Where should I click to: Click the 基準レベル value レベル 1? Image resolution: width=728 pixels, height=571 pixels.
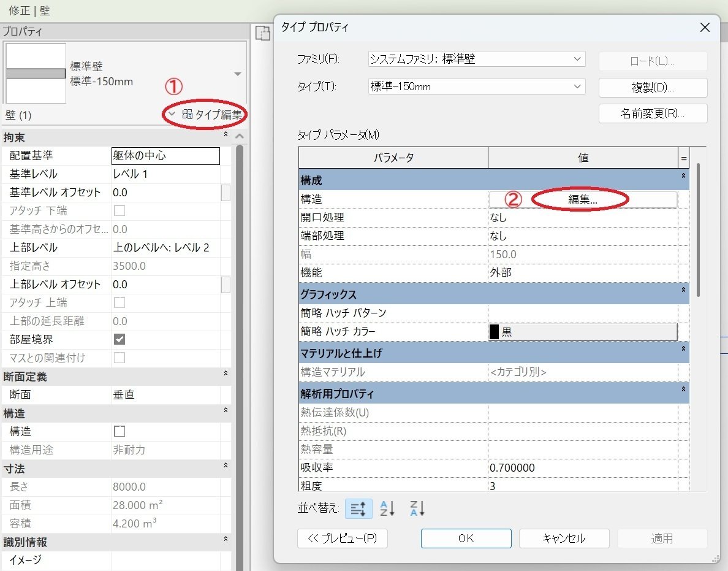[x=165, y=174]
